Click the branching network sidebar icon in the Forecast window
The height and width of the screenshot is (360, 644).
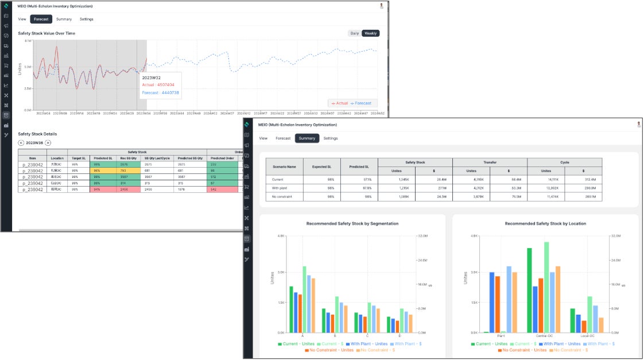(6, 135)
